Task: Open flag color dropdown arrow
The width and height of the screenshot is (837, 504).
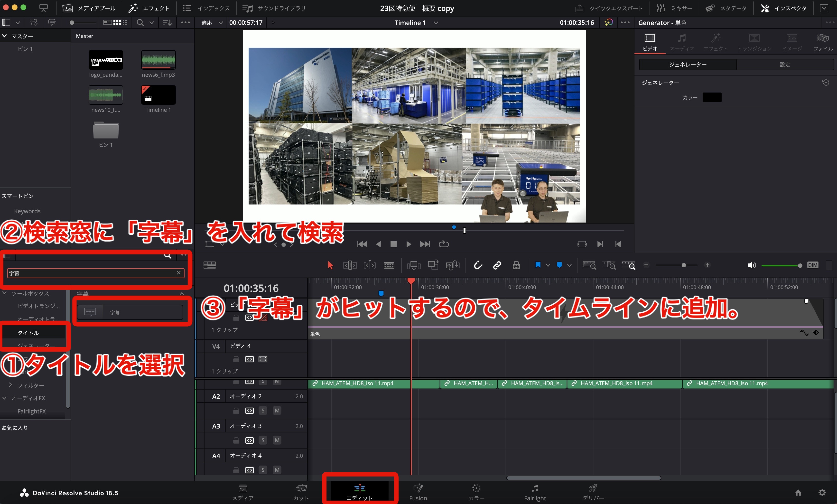Action: pos(548,266)
